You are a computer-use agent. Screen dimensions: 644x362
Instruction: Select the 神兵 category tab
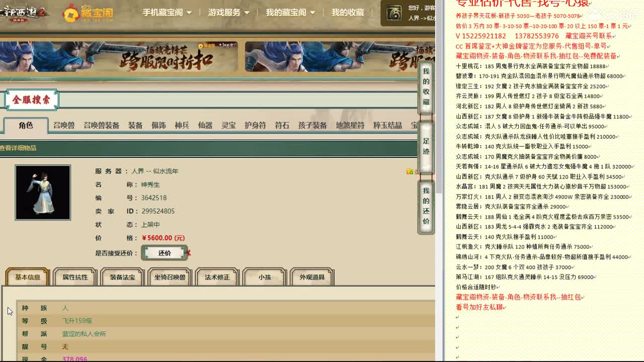click(x=182, y=125)
